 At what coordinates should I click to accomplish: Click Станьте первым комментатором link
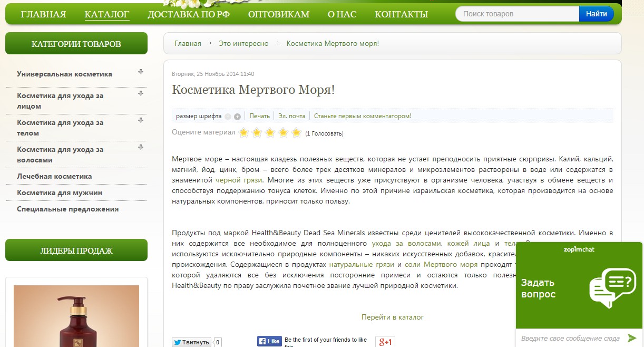pyautogui.click(x=363, y=116)
